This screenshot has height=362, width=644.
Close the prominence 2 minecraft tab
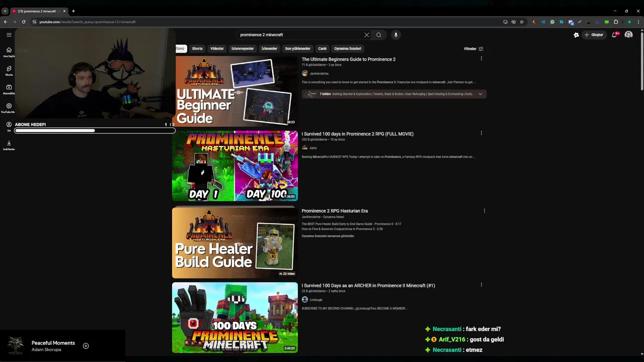(64, 11)
